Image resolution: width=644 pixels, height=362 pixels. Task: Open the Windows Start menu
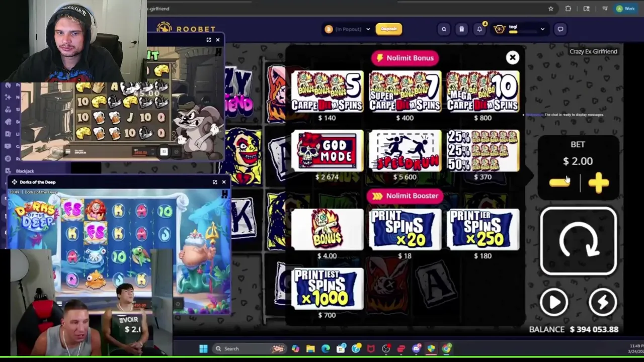coord(203,348)
